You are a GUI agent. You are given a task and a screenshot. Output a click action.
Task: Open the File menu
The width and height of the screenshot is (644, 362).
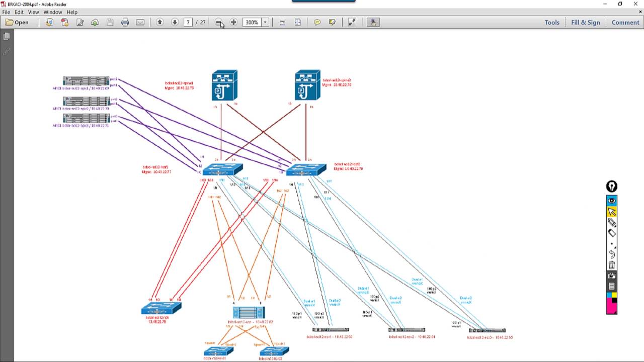pos(6,12)
